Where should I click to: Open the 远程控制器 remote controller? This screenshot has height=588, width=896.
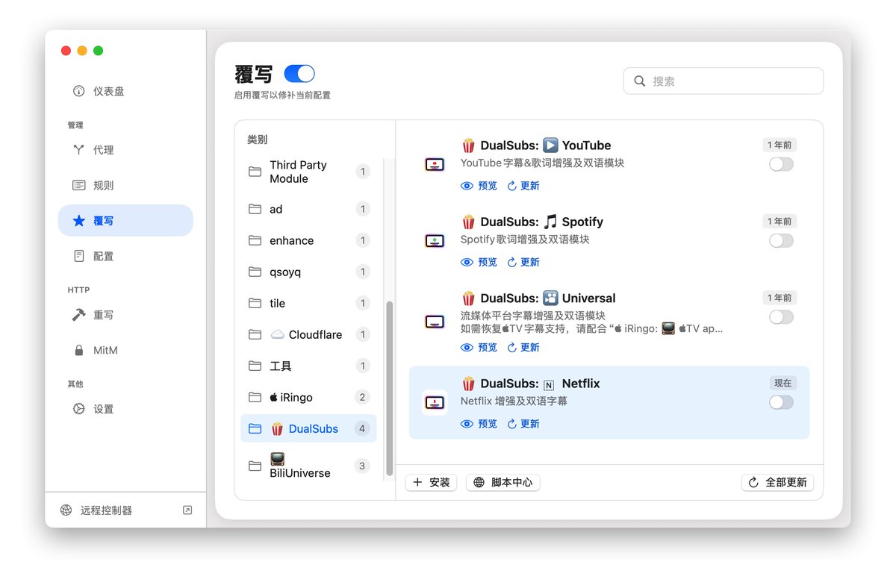125,510
